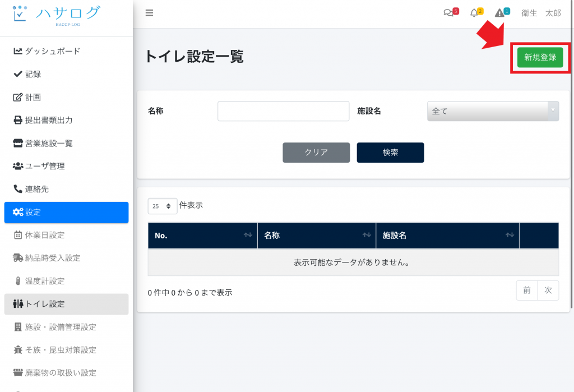Toggle the hamburger sidebar menu icon
The image size is (574, 392).
(x=149, y=13)
